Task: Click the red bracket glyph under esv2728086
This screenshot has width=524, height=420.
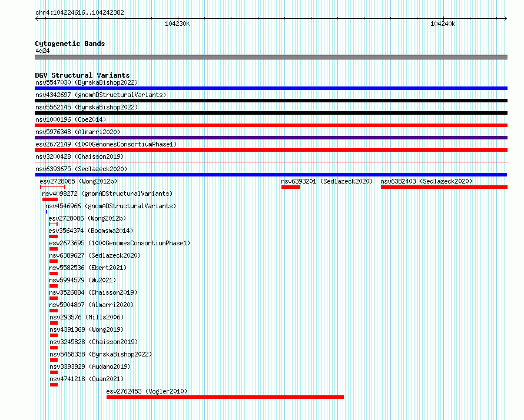Action: (x=53, y=224)
